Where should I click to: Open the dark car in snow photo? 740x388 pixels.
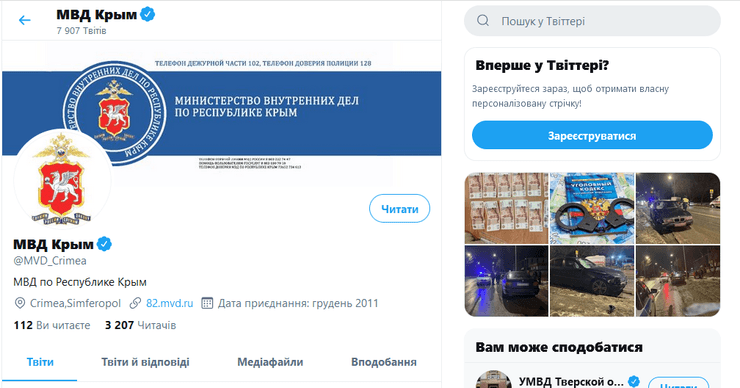(592, 281)
